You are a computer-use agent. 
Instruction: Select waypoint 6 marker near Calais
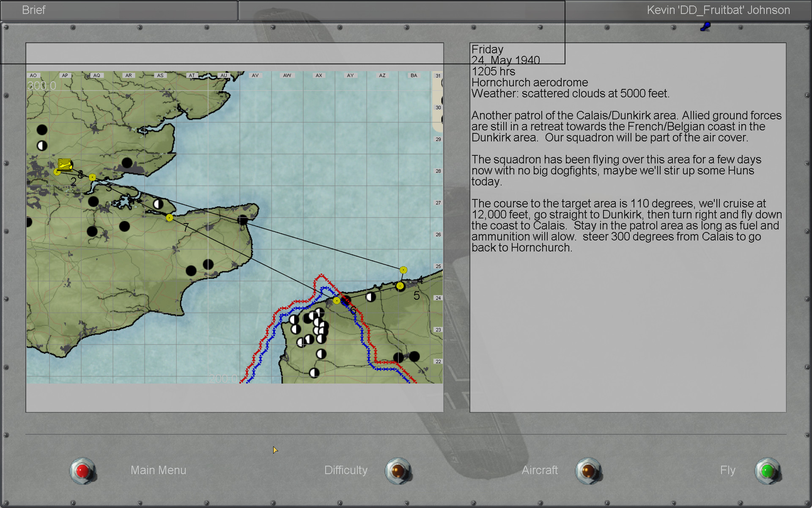337,301
